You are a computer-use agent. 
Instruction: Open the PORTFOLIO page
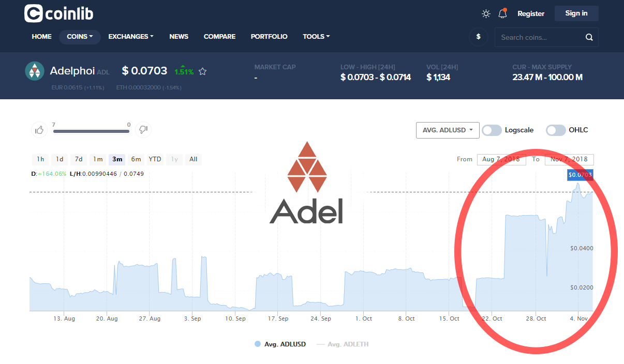[269, 37]
